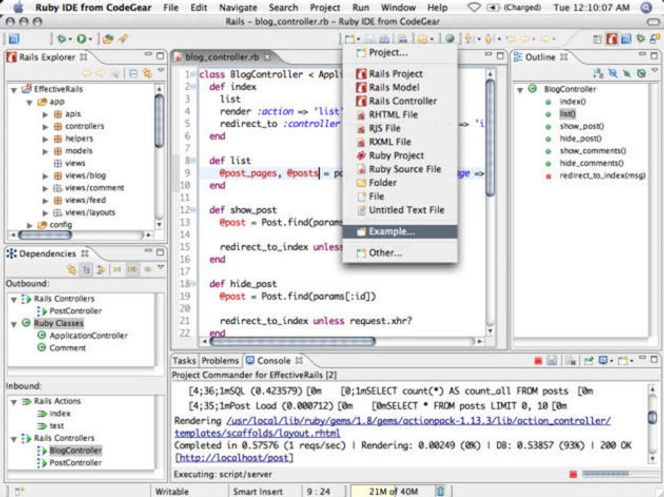Click the Debug bug icon in the toolbar
The image size is (664, 497).
coord(62,39)
